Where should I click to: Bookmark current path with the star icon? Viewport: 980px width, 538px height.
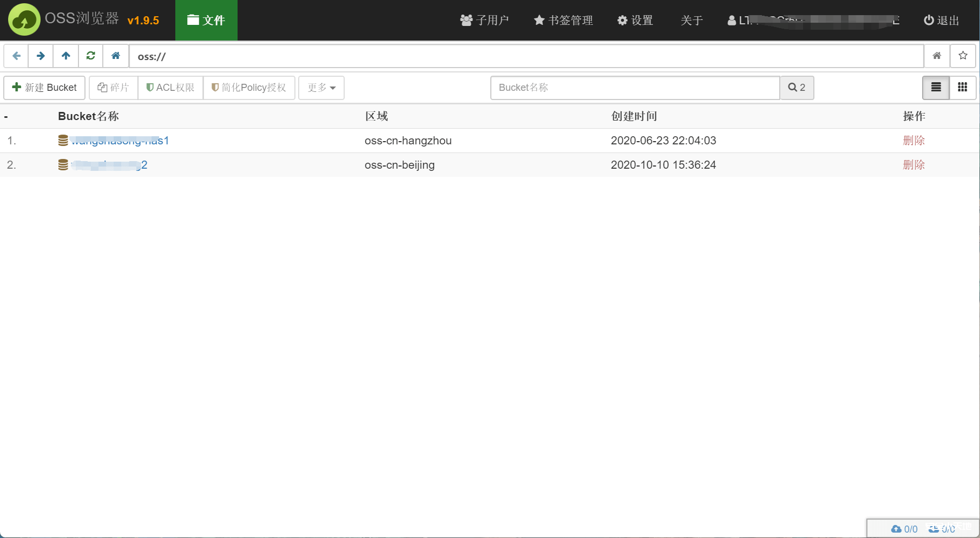(963, 56)
